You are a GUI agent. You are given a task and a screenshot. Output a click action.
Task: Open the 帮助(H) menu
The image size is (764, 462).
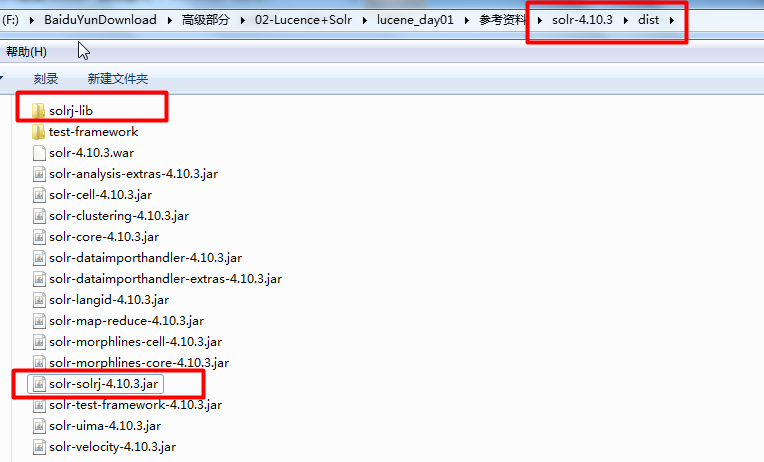[26, 52]
